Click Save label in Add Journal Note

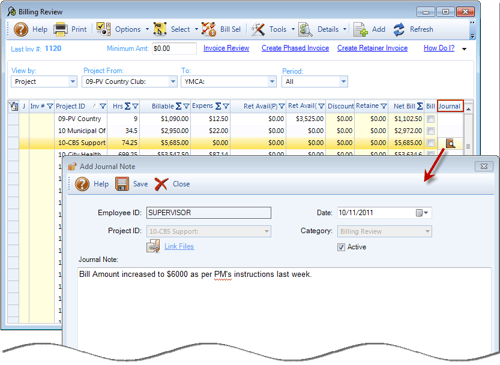point(140,184)
